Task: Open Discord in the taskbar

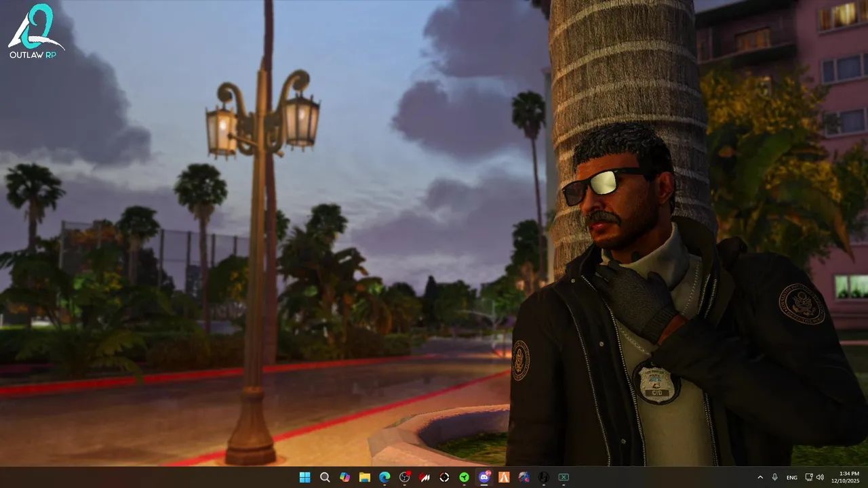Action: coord(484,477)
